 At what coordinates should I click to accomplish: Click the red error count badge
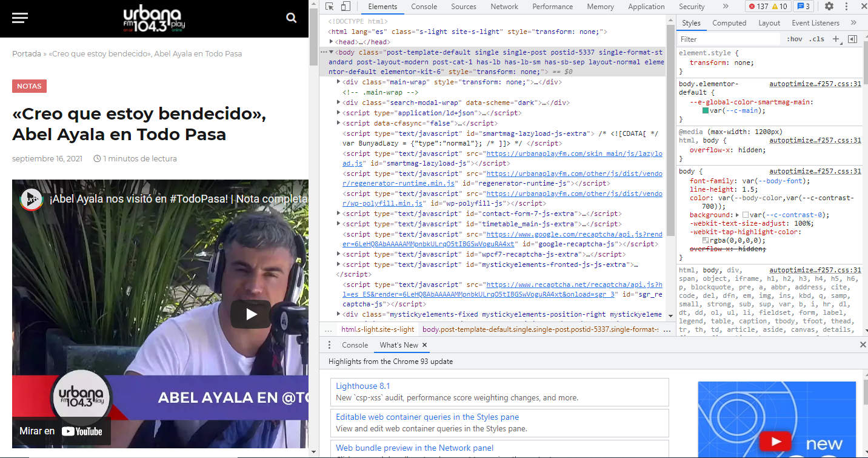click(x=758, y=7)
